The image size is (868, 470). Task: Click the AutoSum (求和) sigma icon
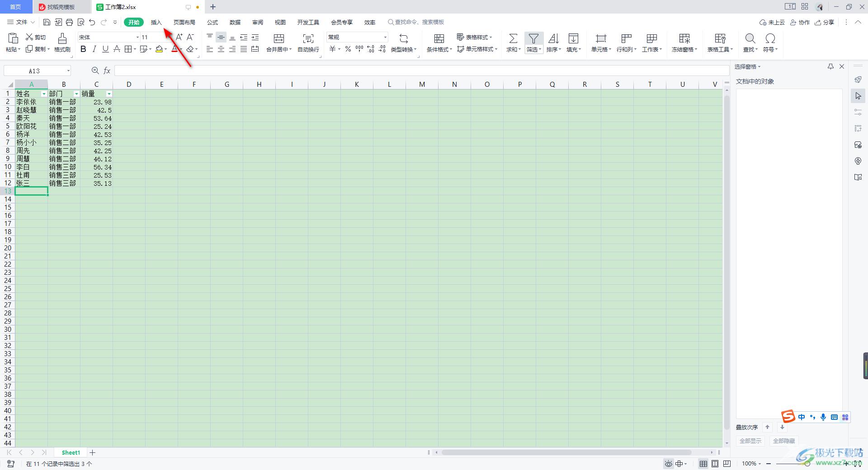(x=513, y=38)
